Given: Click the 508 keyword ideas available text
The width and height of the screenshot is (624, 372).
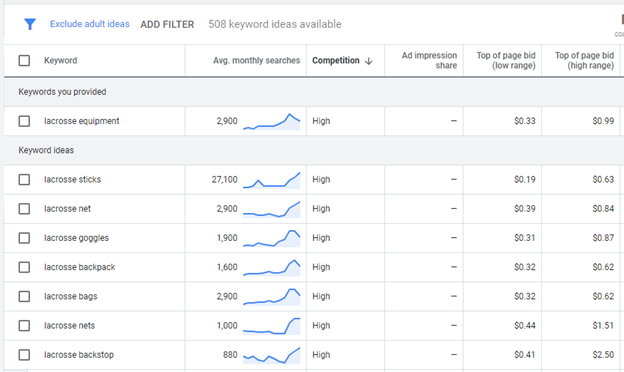Looking at the screenshot, I should [x=275, y=24].
